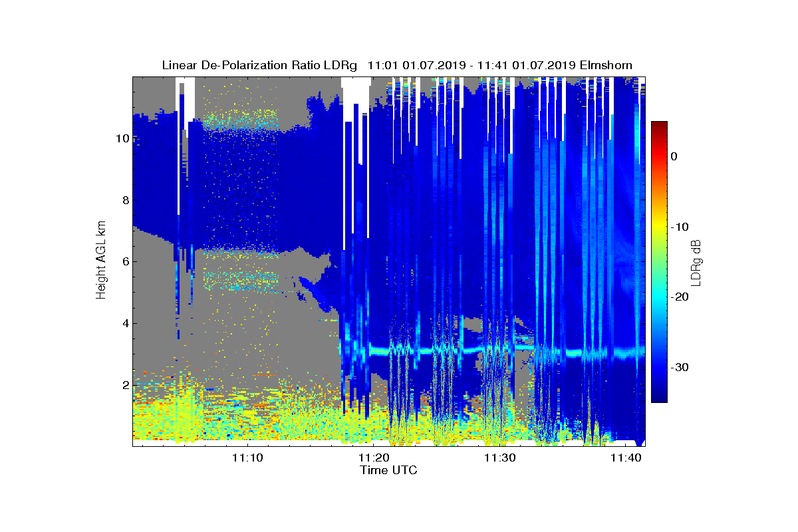The height and width of the screenshot is (532, 798).
Task: Click the 'Time UTC' x-axis label
Action: coord(389,470)
